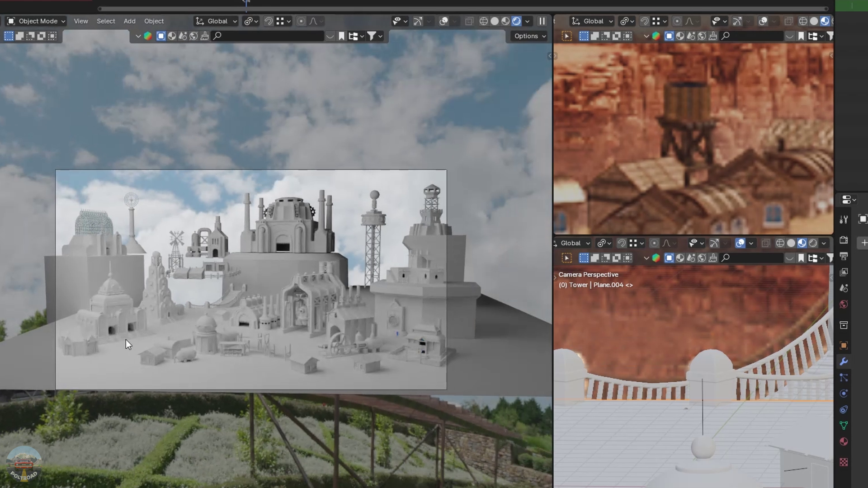This screenshot has width=868, height=488.
Task: Toggle snapping magnet in main viewport
Action: [x=269, y=21]
